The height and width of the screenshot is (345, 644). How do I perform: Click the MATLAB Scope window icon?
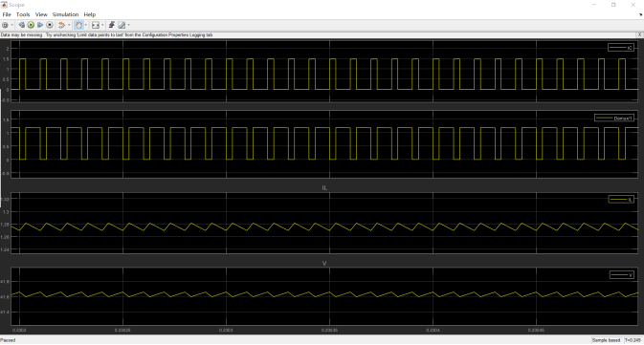pos(4,5)
